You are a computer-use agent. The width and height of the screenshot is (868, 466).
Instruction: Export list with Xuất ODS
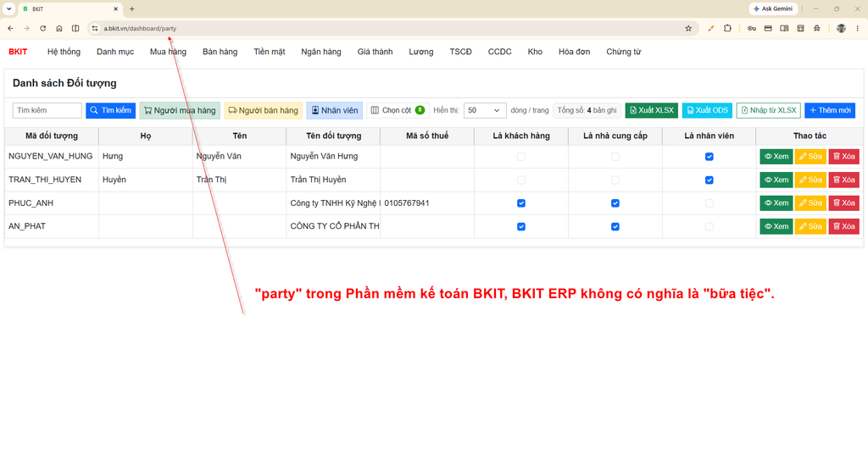pyautogui.click(x=707, y=110)
